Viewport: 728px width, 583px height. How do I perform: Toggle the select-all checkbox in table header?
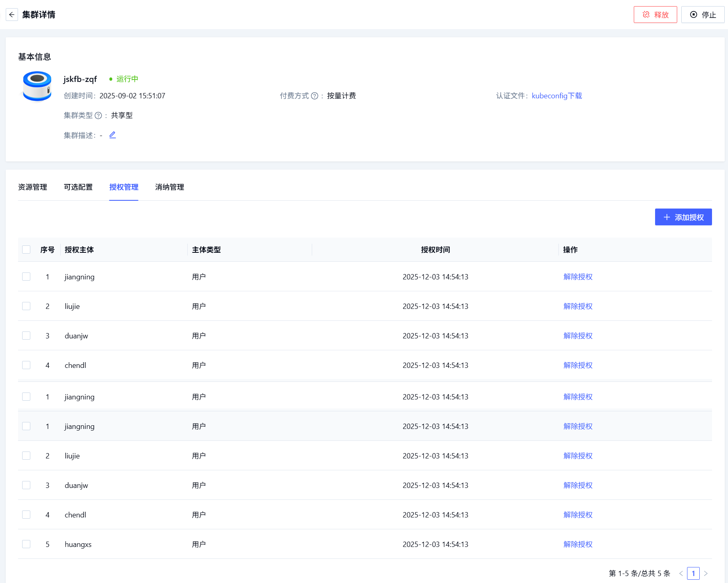tap(26, 250)
